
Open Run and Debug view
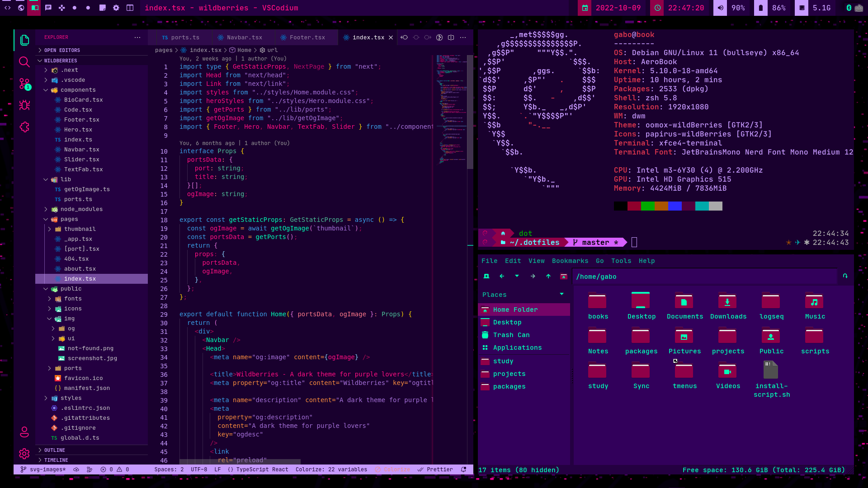(24, 105)
